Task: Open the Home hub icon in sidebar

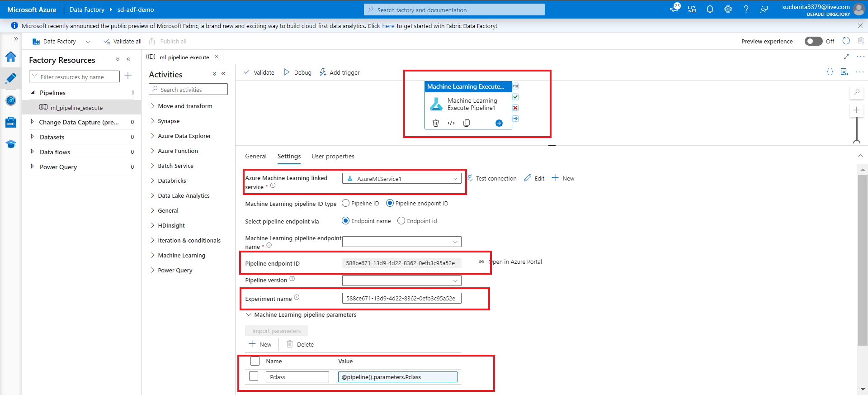Action: coord(11,57)
